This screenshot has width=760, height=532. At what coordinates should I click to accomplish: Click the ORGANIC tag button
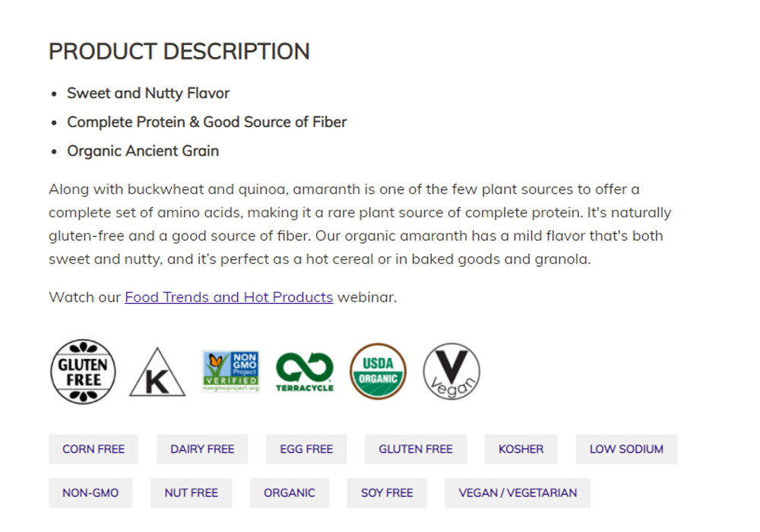pos(289,493)
